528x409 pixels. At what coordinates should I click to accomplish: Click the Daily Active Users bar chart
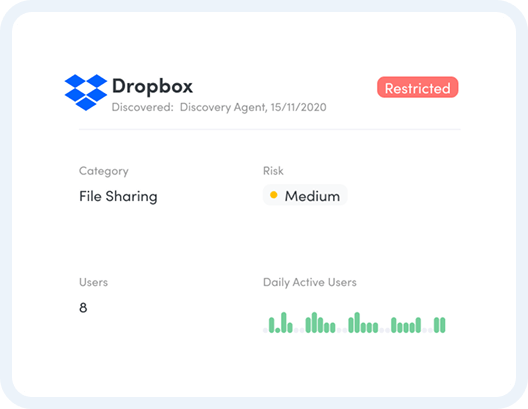(x=354, y=322)
